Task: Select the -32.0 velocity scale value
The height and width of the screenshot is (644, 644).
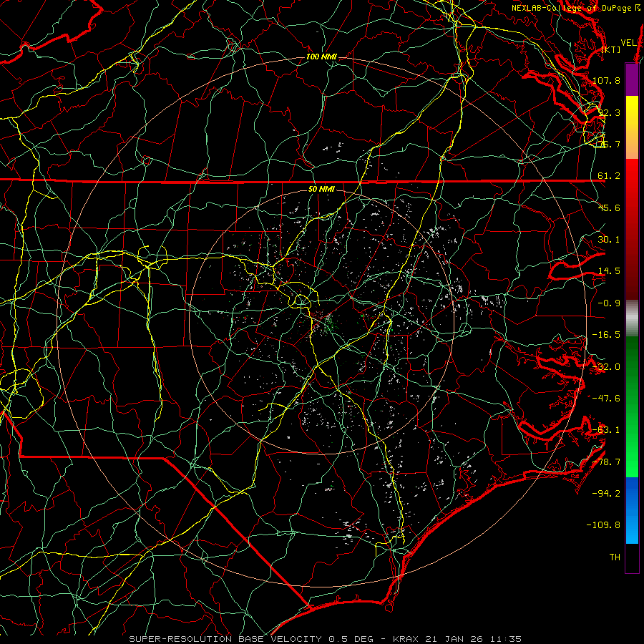Action: [x=606, y=367]
